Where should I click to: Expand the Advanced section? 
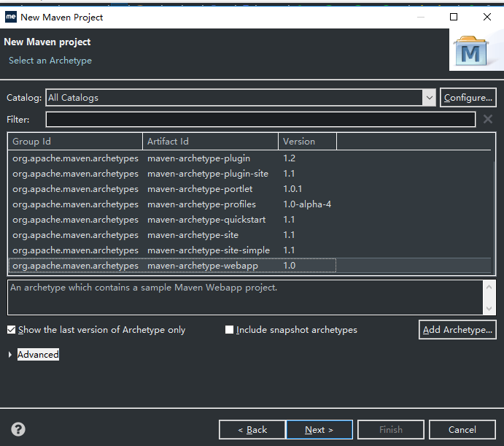click(x=10, y=355)
